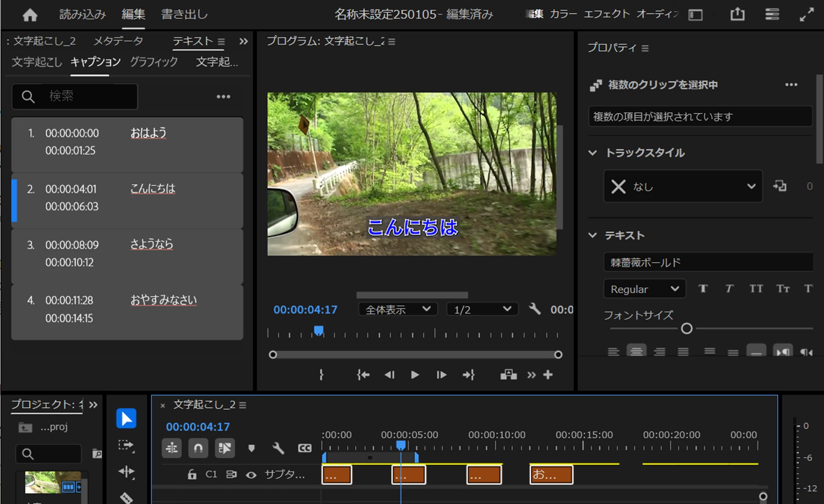The width and height of the screenshot is (824, 504).
Task: Select the Selection arrow tool
Action: point(126,418)
